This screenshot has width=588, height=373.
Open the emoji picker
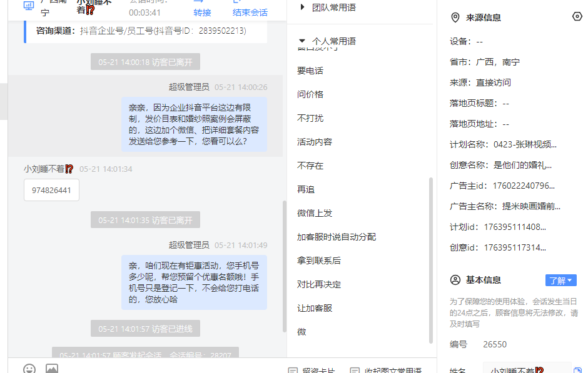[x=29, y=369]
